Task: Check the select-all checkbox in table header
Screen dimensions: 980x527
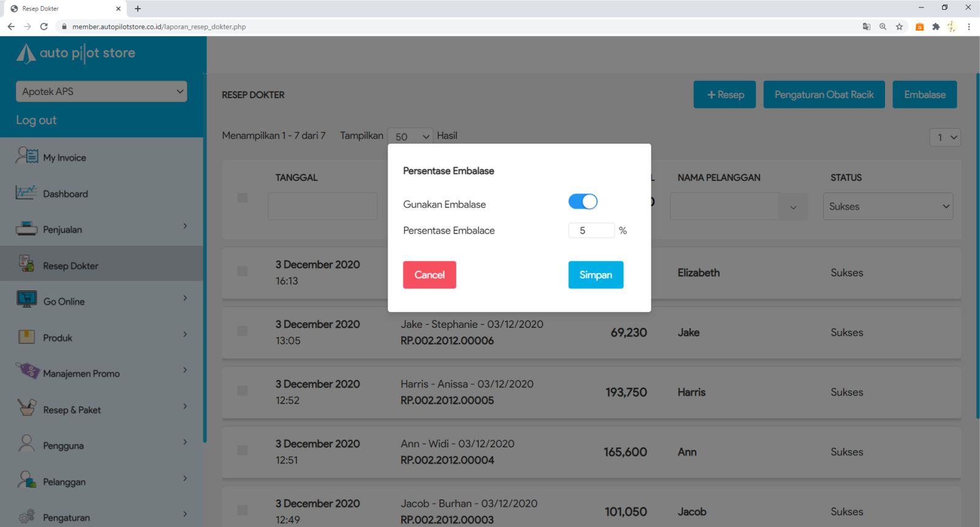Action: coord(243,198)
